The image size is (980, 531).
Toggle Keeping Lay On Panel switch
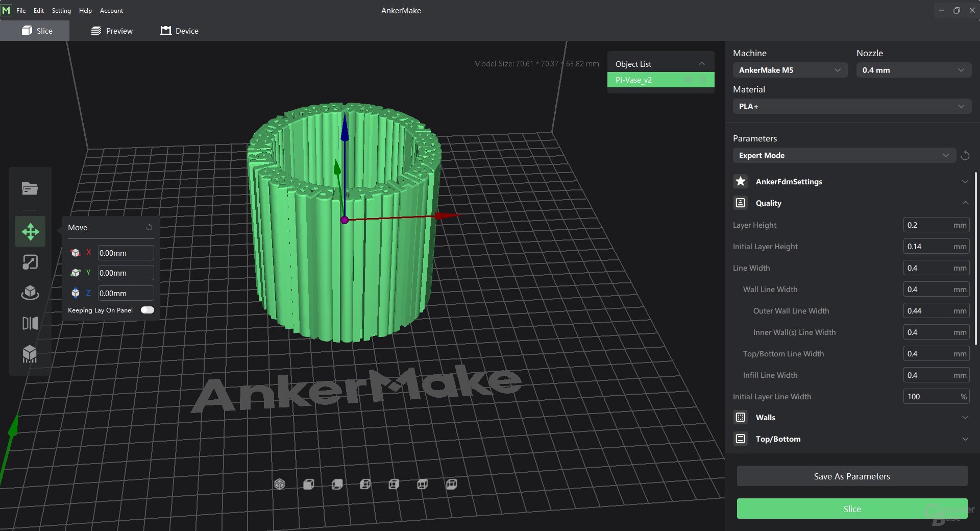(147, 310)
